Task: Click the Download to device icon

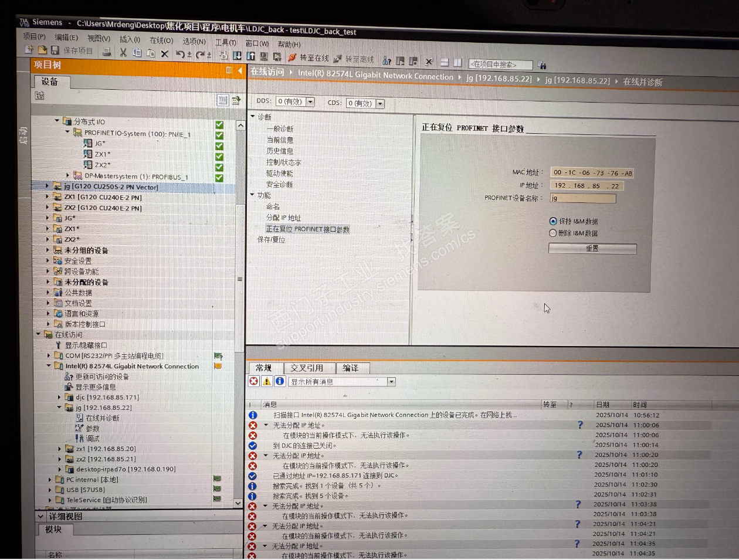Action: (237, 56)
